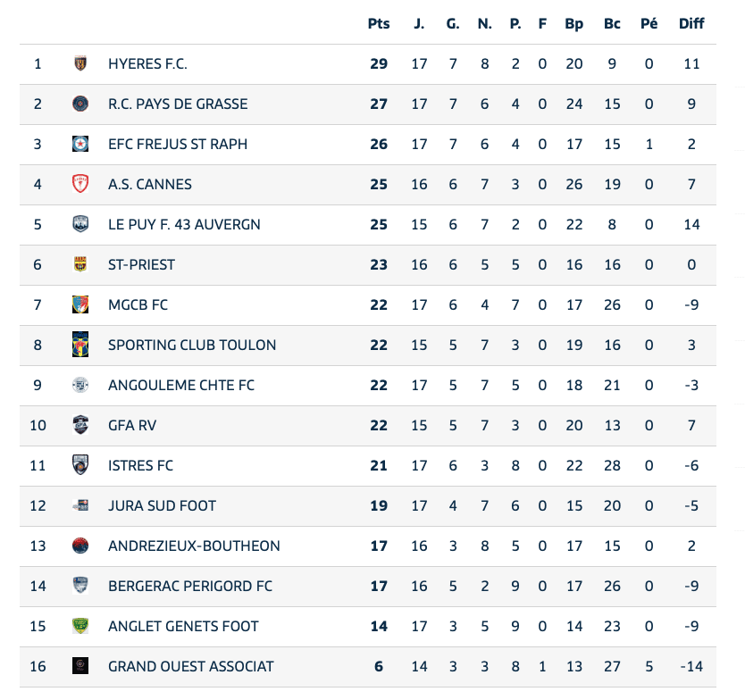Screen dimensions: 745x700
Task: Click the GFA RV team name
Action: (x=132, y=425)
